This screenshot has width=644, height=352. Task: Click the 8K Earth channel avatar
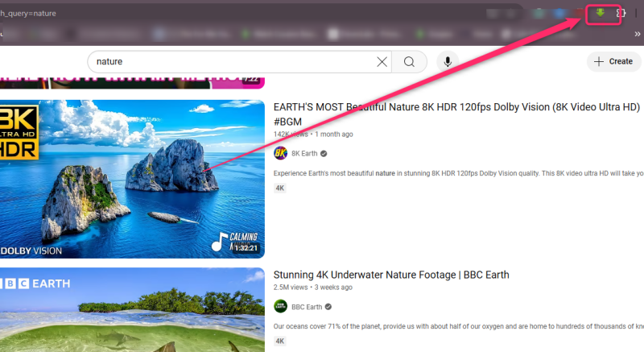coord(280,153)
